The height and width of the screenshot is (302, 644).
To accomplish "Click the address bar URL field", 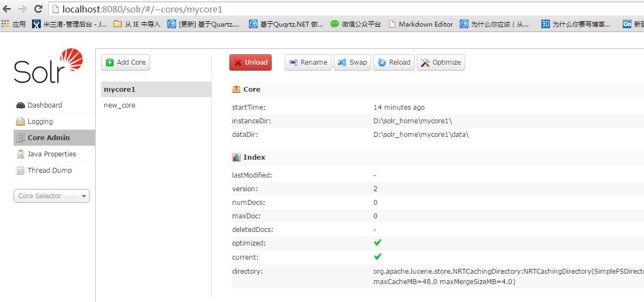I will [x=345, y=9].
